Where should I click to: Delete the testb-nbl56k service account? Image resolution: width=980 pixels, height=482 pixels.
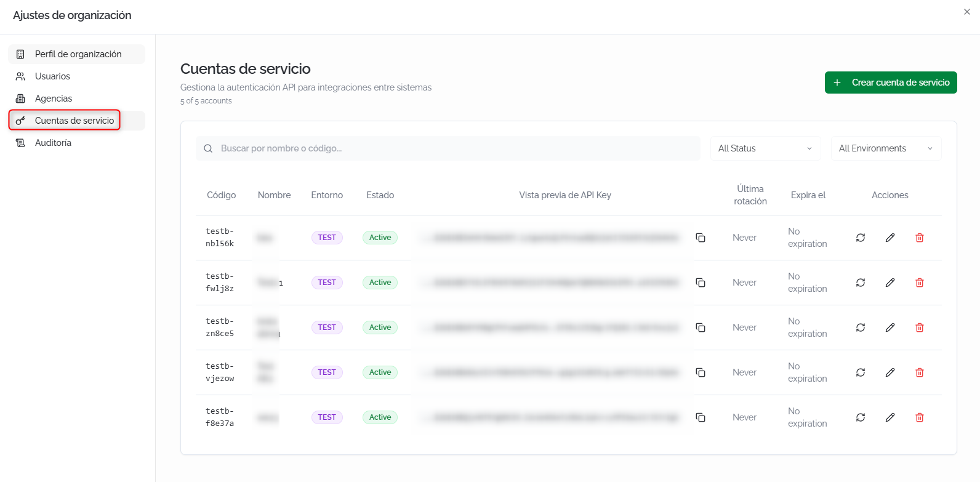(920, 238)
